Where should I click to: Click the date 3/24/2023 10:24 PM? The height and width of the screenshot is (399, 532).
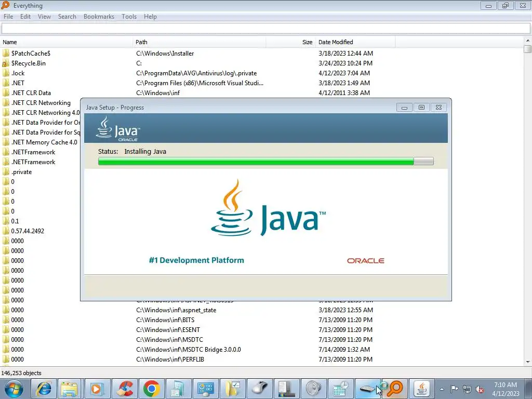point(345,63)
